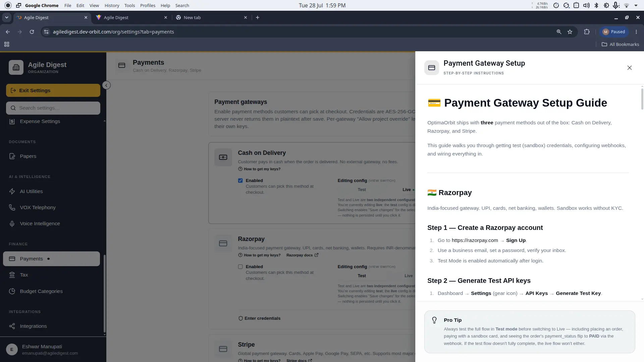This screenshot has width=644, height=362.
Task: Select Payments in the Finance section
Action: click(x=51, y=259)
